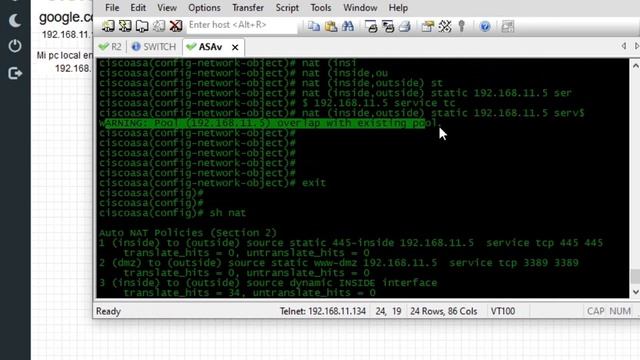Click the blue Help question icon
Screen dimensions: 640x360
tap(485, 27)
